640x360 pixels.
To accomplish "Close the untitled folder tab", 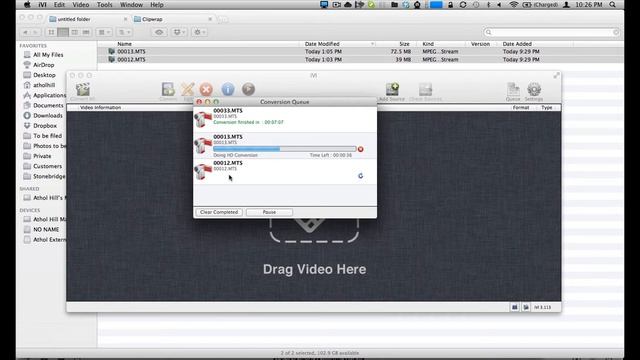I will (x=125, y=19).
